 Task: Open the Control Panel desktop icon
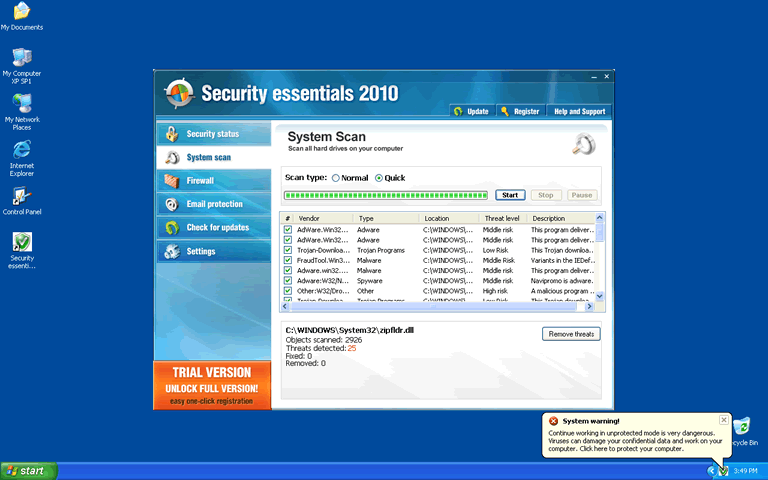pyautogui.click(x=22, y=196)
